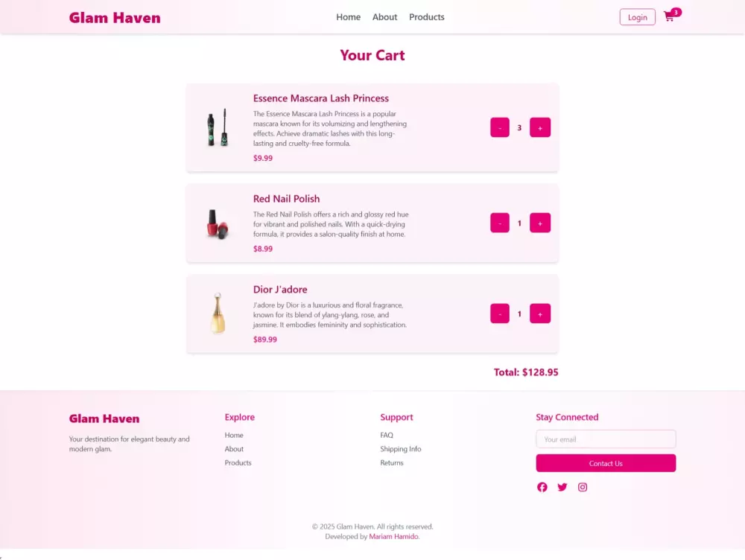Open the Facebook page icon in footer
The height and width of the screenshot is (560, 745).
coord(542,487)
